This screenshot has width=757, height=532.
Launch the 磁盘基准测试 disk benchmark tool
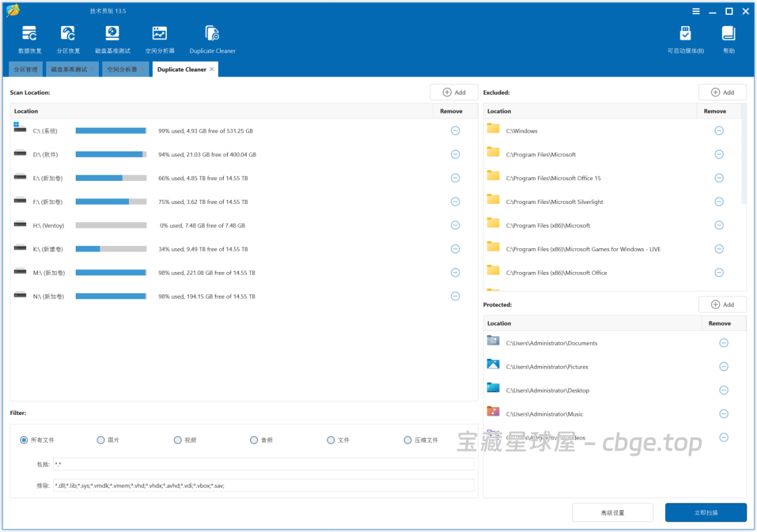pos(112,39)
